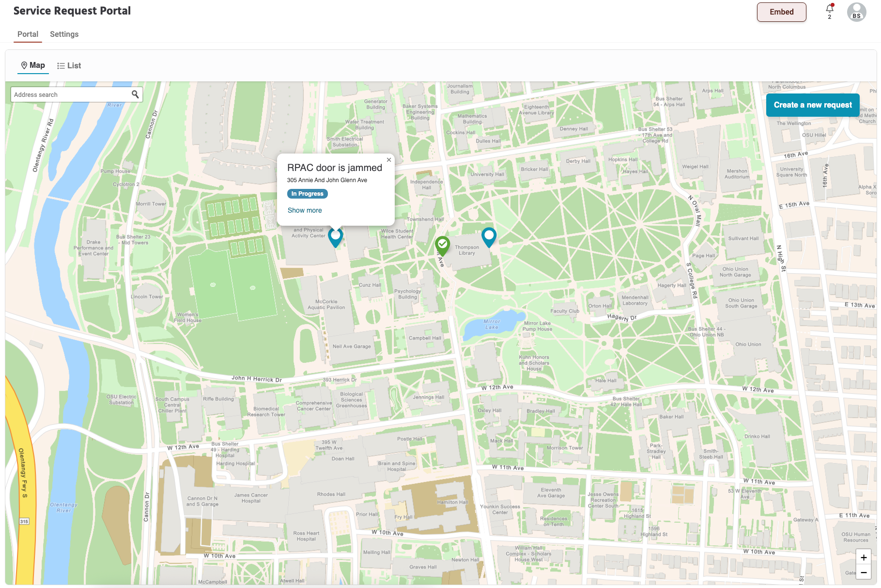Image resolution: width=881 pixels, height=588 pixels.
Task: Click the Denney Hall map label
Action: tap(573, 129)
